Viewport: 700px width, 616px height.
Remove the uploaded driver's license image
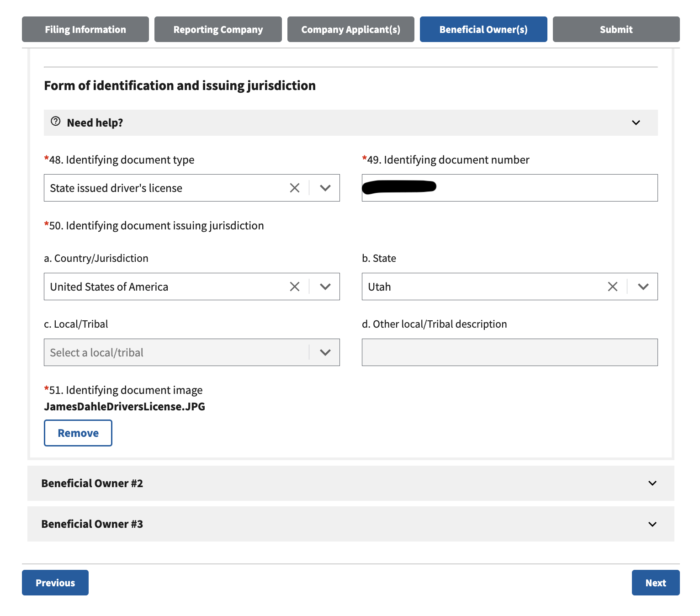tap(78, 433)
